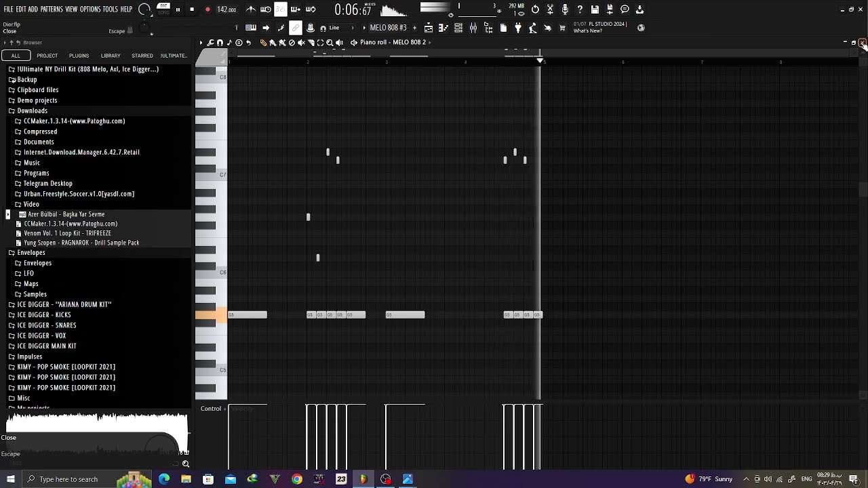
Task: Switch to the LIBRARY browser tab
Action: [111, 56]
